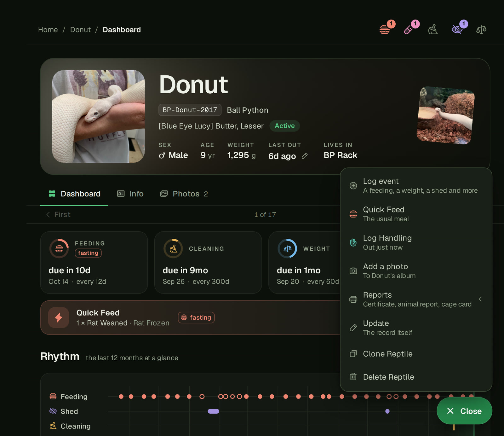Open the tilted enclosure photo thumbnail
The image size is (504, 436).
(x=446, y=115)
